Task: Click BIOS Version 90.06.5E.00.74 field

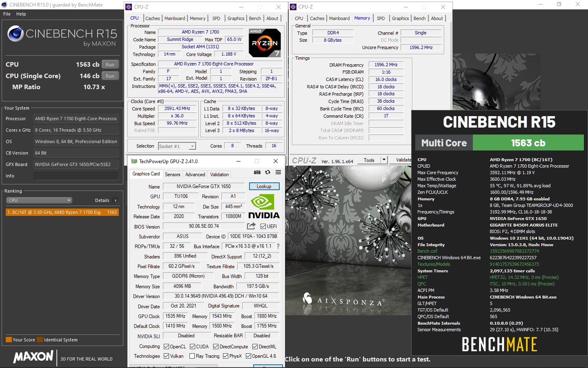Action: click(x=204, y=226)
